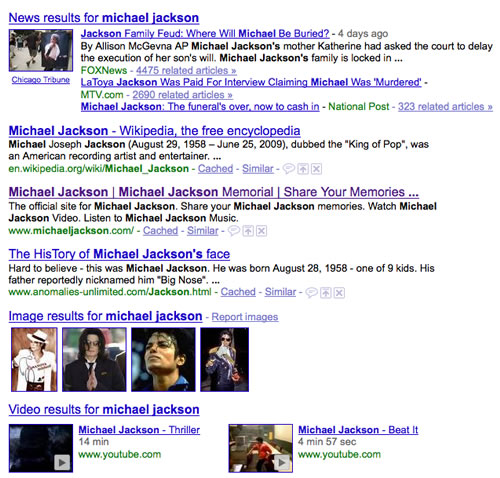The height and width of the screenshot is (478, 500).
Task: Open News results for michael jackson
Action: point(104,18)
